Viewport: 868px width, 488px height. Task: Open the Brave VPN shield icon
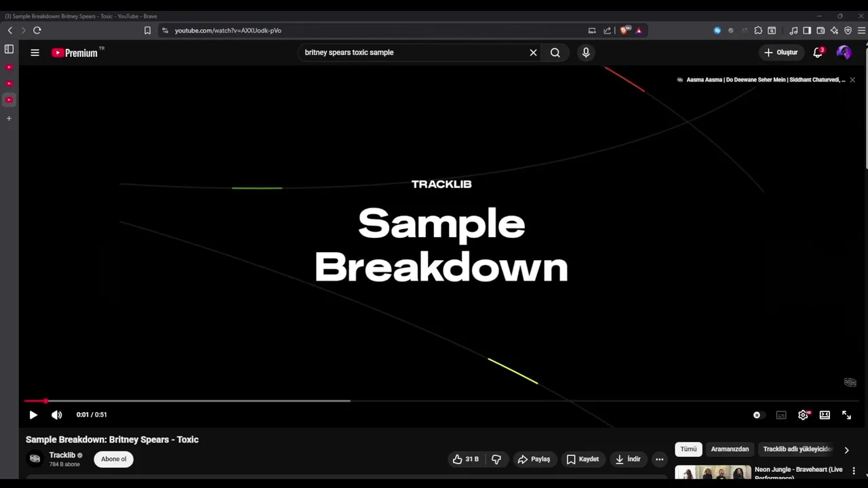click(848, 30)
